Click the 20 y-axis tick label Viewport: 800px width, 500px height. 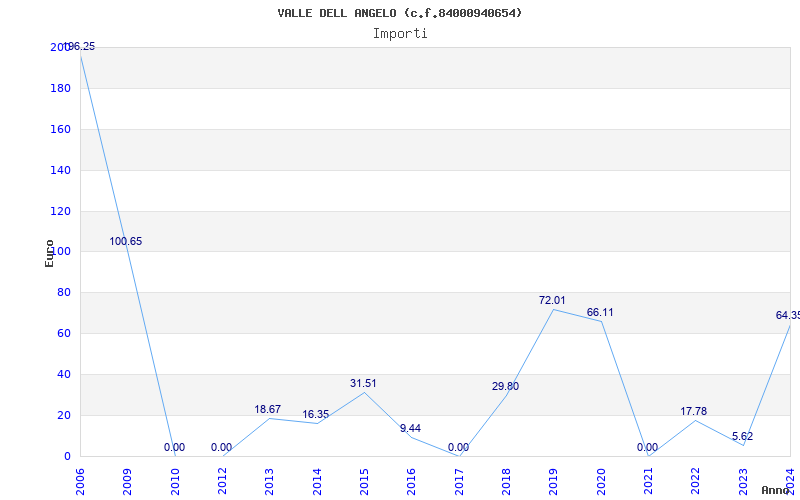coord(63,415)
